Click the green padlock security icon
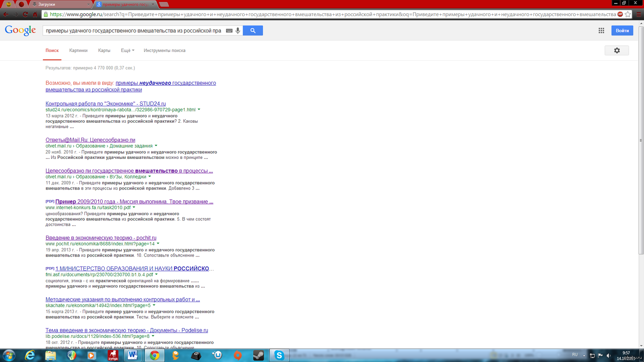 pos(46,14)
